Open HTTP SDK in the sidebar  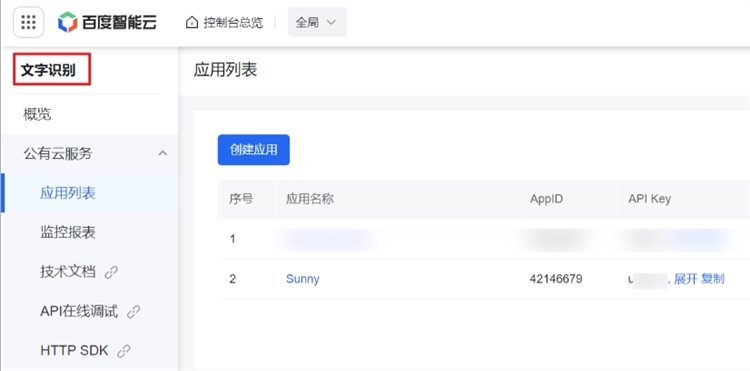point(74,350)
